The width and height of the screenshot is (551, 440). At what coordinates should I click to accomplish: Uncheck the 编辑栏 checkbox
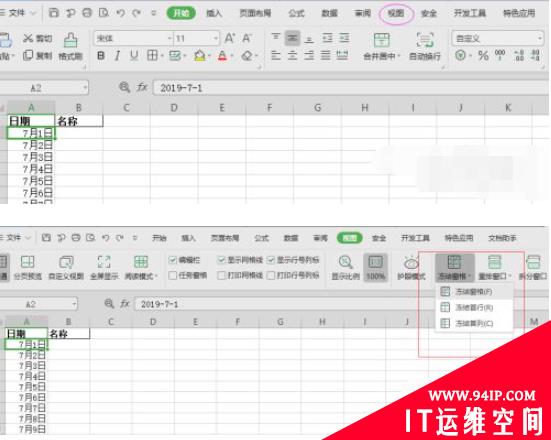click(173, 260)
